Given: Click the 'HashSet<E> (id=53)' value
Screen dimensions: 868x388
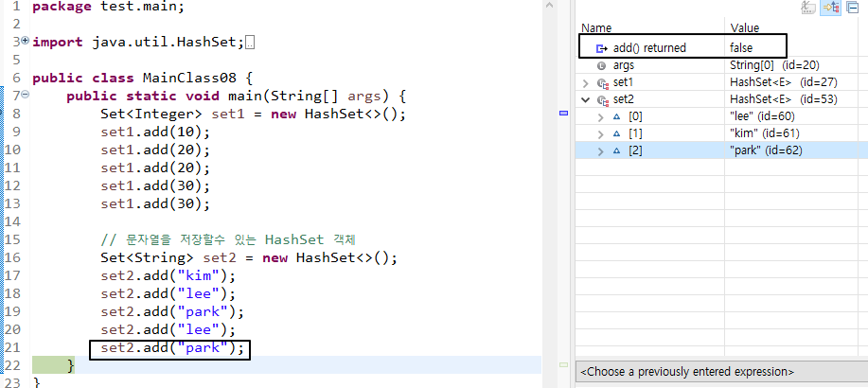Looking at the screenshot, I should [784, 99].
